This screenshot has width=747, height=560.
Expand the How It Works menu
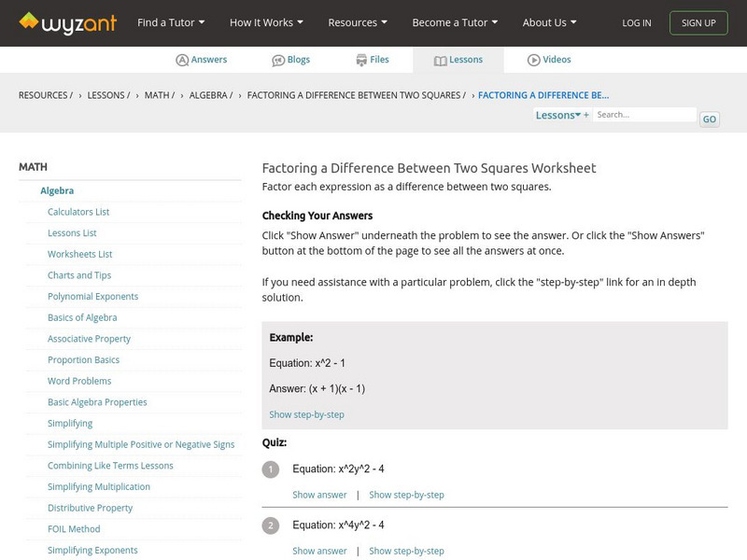[267, 22]
